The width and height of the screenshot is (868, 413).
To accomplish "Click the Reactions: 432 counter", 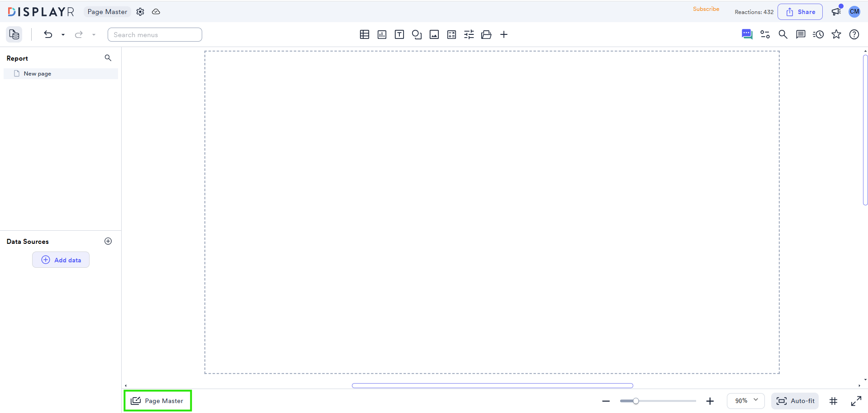I will pos(754,12).
